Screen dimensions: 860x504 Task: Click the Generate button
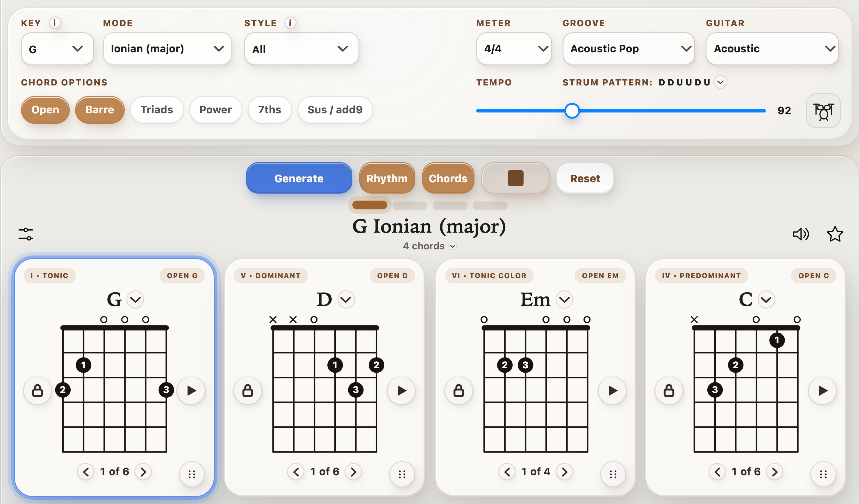299,178
